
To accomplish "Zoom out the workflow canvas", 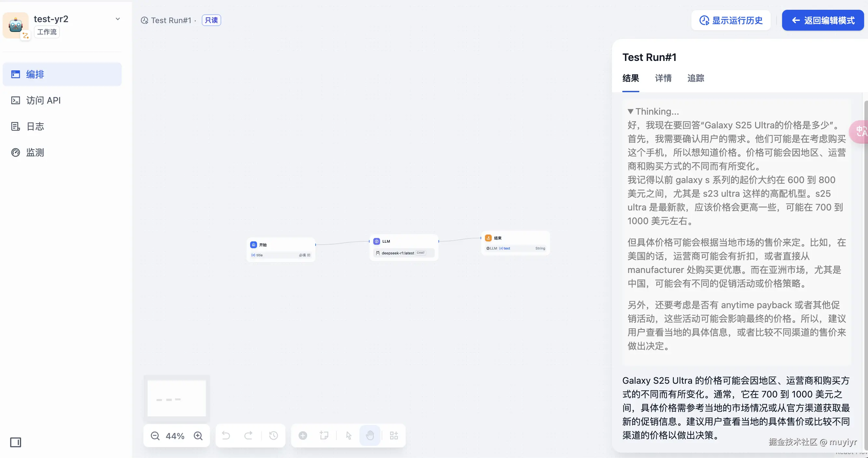I will point(155,436).
